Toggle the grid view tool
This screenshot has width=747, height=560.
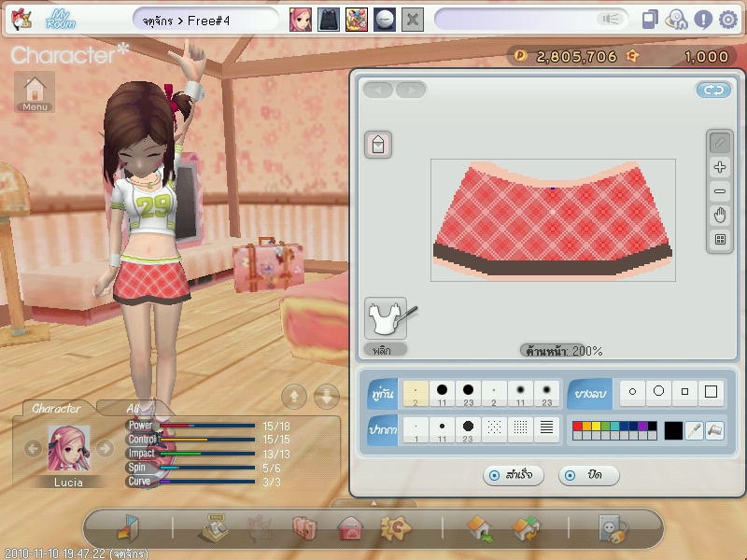click(x=720, y=240)
